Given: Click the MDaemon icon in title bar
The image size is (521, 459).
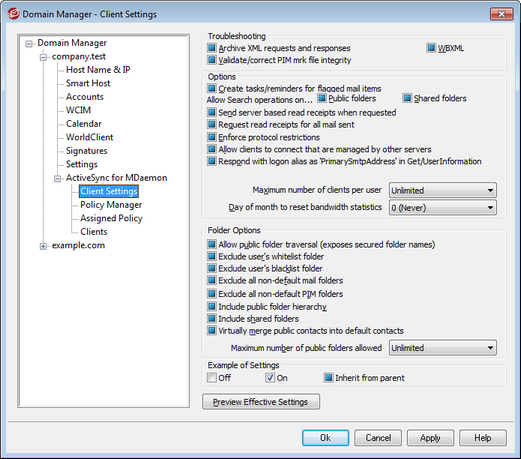Looking at the screenshot, I should (x=13, y=14).
